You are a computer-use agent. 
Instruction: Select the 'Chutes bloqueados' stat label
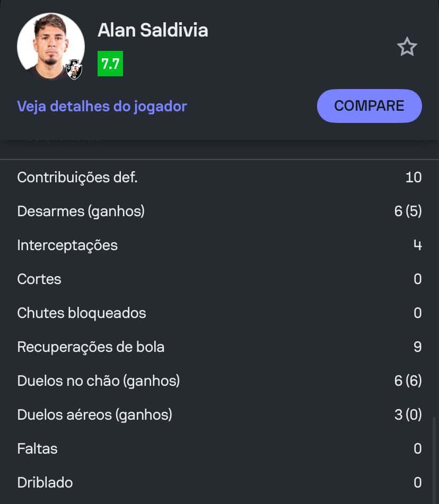[x=82, y=313]
